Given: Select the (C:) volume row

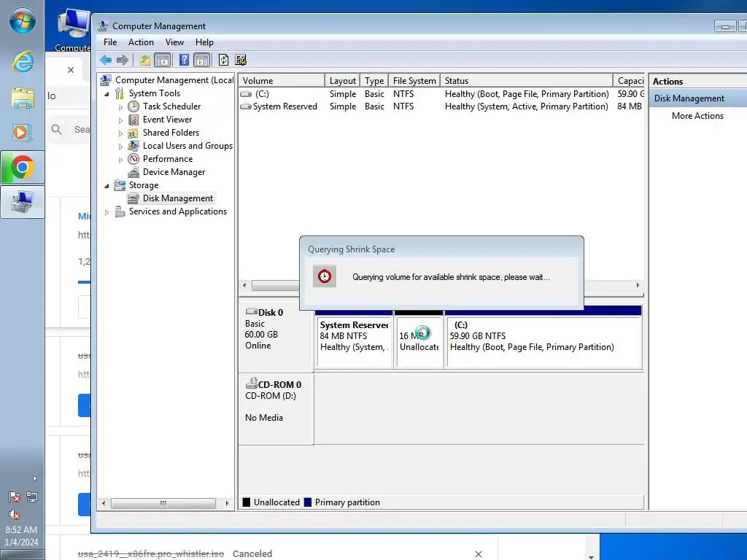Looking at the screenshot, I should [441, 94].
